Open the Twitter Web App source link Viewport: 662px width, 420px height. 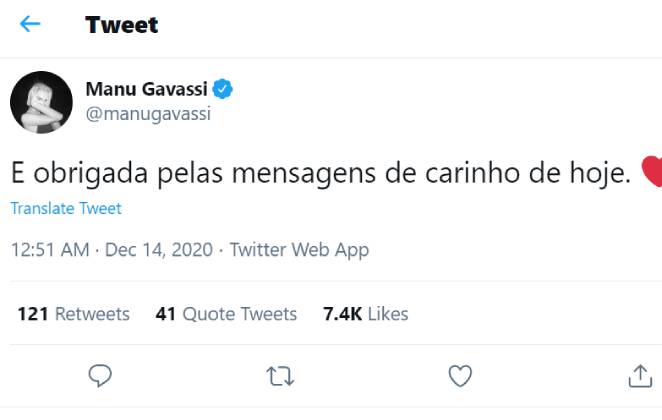coord(299,250)
